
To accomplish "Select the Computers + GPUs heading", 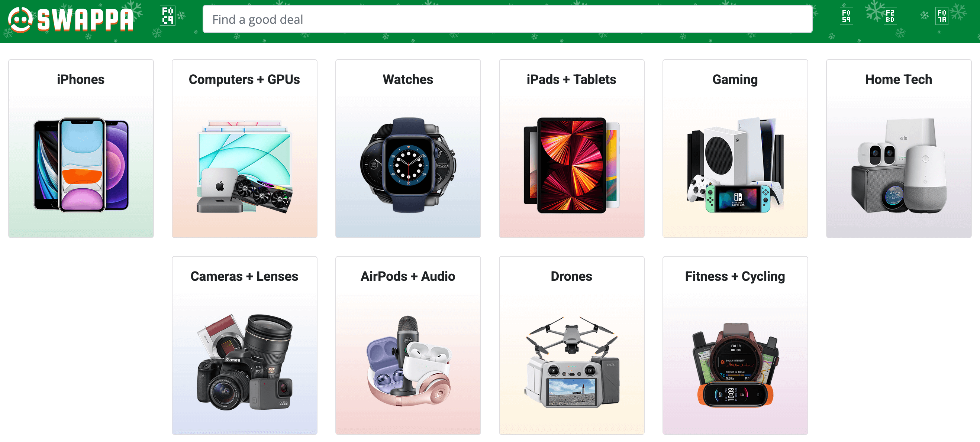I will point(244,79).
